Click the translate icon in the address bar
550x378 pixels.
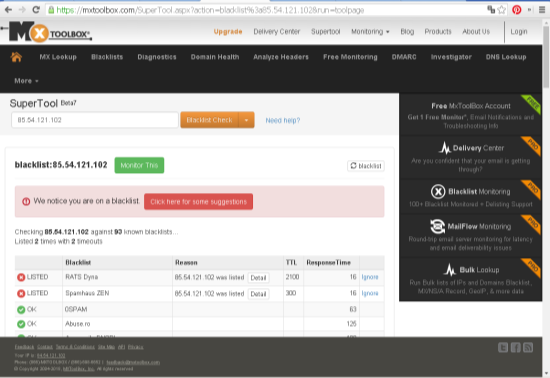[x=491, y=10]
